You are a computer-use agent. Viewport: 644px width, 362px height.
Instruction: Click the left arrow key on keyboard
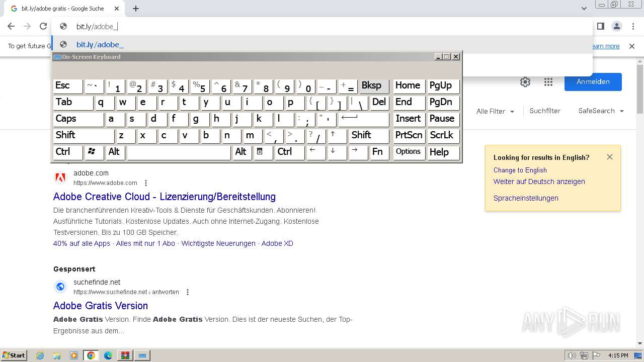point(316,152)
